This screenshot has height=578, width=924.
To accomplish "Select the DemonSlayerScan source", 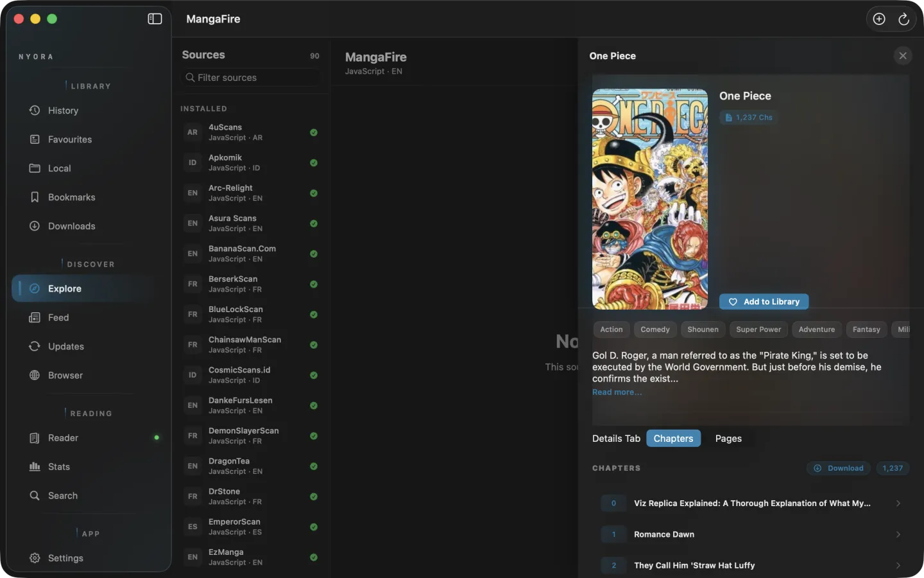I will tap(250, 435).
